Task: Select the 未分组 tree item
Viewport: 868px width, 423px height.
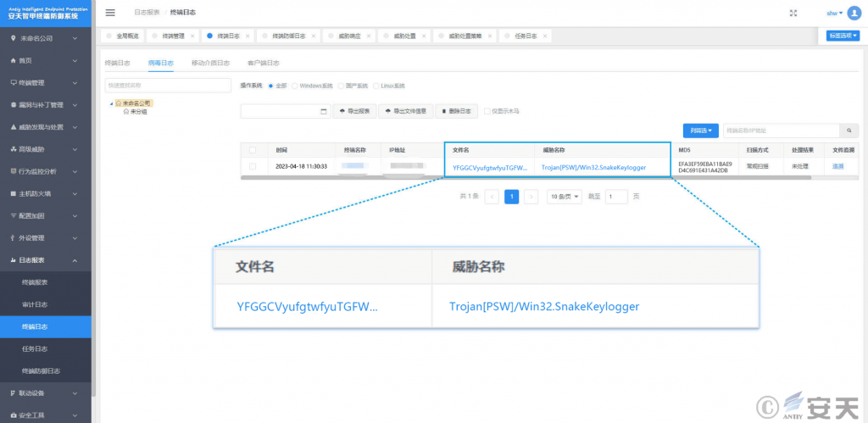Action: (x=138, y=112)
